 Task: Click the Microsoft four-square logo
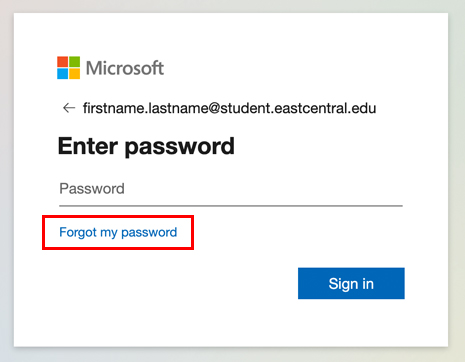point(68,68)
